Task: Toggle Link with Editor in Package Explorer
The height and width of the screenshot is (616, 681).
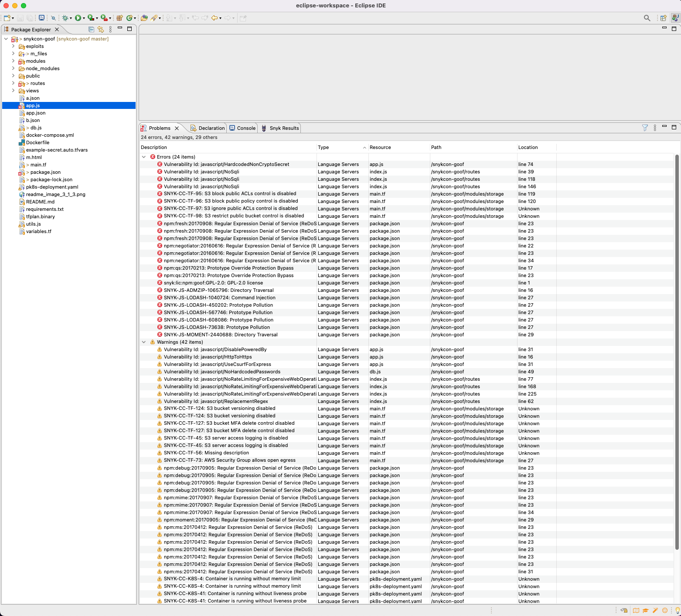Action: [101, 29]
